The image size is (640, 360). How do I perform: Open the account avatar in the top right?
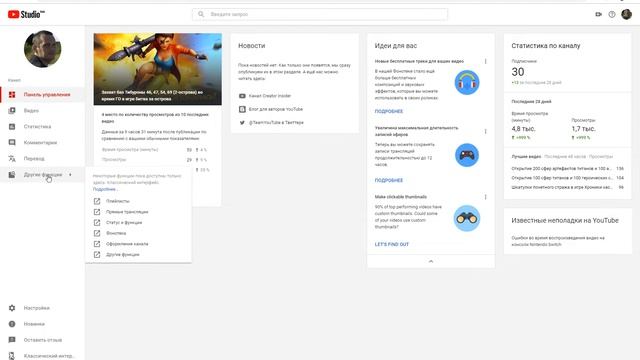pyautogui.click(x=627, y=14)
